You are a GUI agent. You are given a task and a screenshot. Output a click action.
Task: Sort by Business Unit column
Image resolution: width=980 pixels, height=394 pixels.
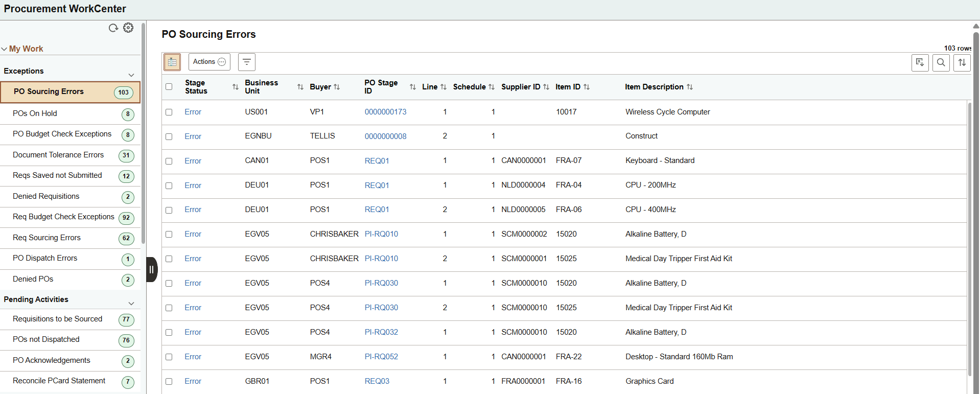300,87
